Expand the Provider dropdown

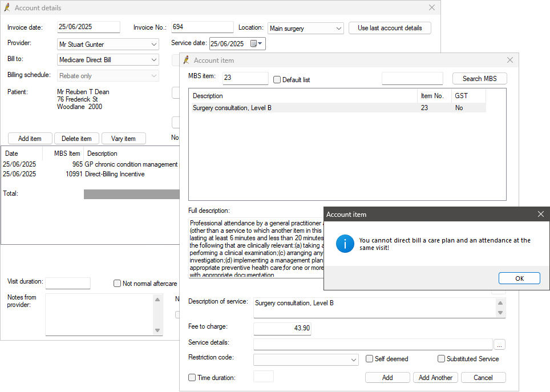pyautogui.click(x=154, y=44)
